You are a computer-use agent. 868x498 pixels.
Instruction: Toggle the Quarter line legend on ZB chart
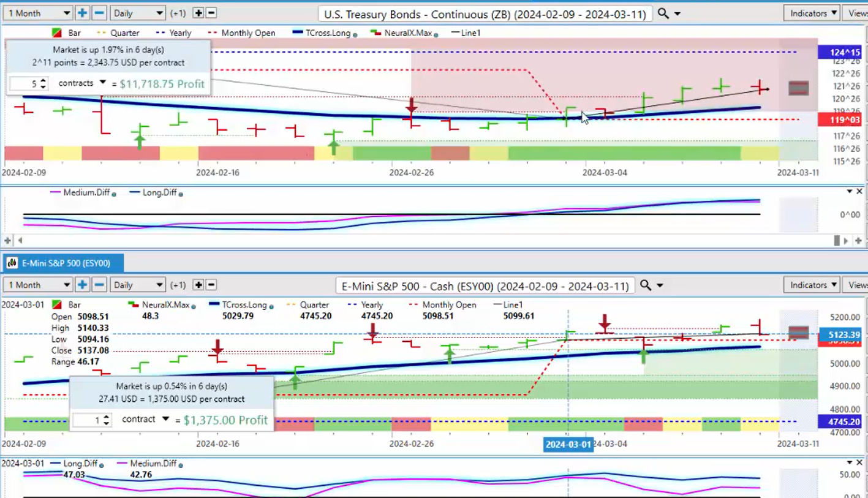pos(118,33)
